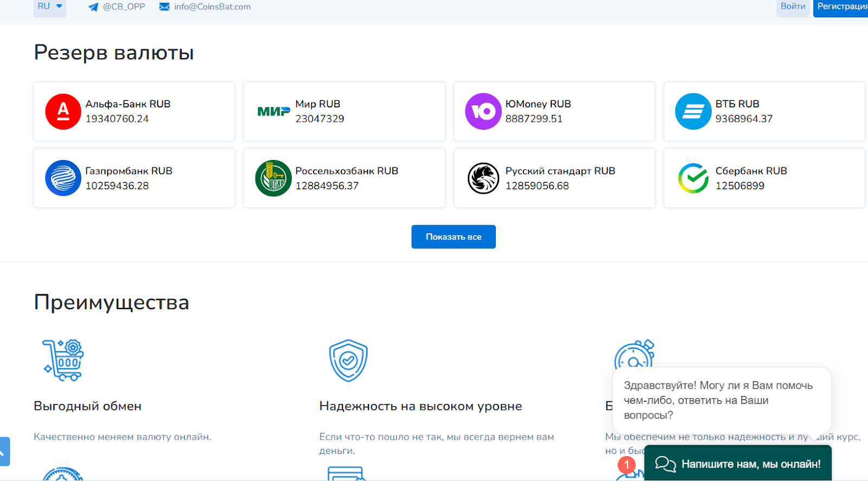This screenshot has height=481, width=868.
Task: Click the Sberbank checkmark logo
Action: pos(693,178)
